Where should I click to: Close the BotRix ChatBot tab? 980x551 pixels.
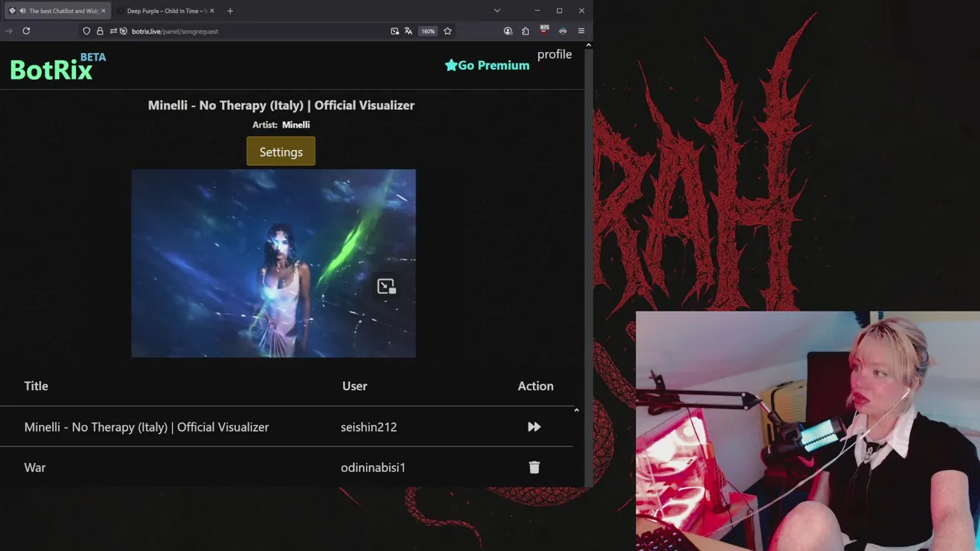click(x=103, y=11)
